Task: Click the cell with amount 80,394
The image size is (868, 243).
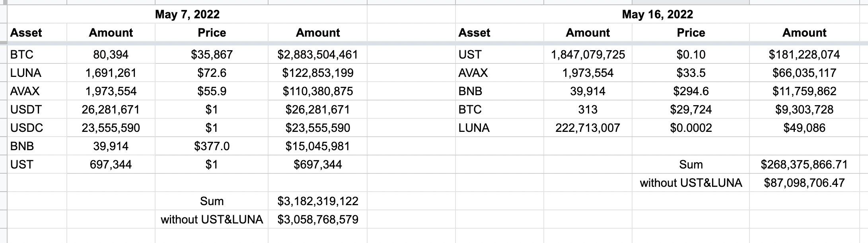Action: [x=111, y=55]
